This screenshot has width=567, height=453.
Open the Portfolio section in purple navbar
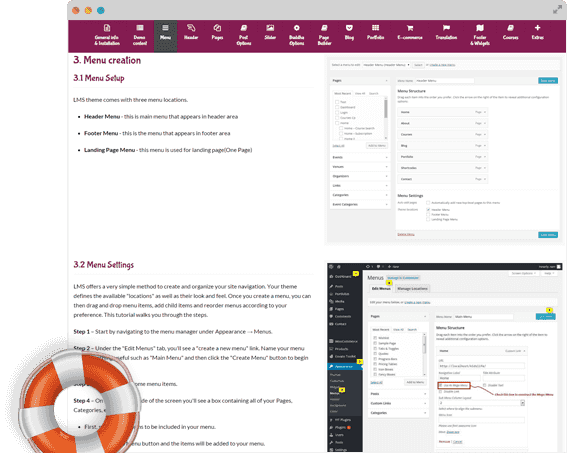(375, 32)
